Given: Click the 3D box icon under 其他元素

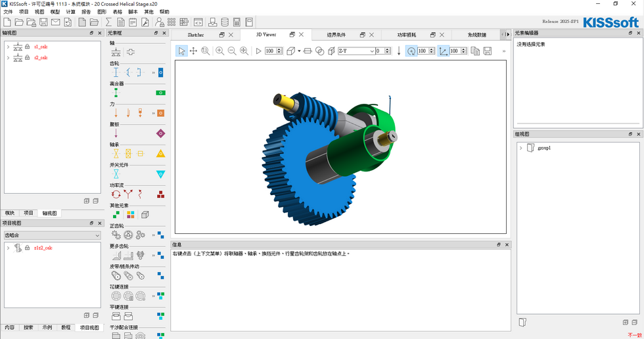Looking at the screenshot, I should click(x=145, y=215).
